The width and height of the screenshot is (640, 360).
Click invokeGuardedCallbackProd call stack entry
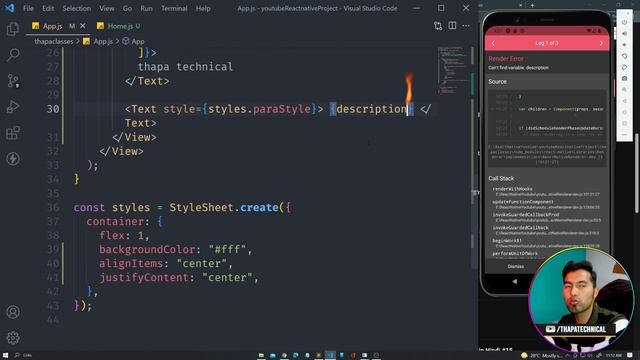tap(546, 217)
